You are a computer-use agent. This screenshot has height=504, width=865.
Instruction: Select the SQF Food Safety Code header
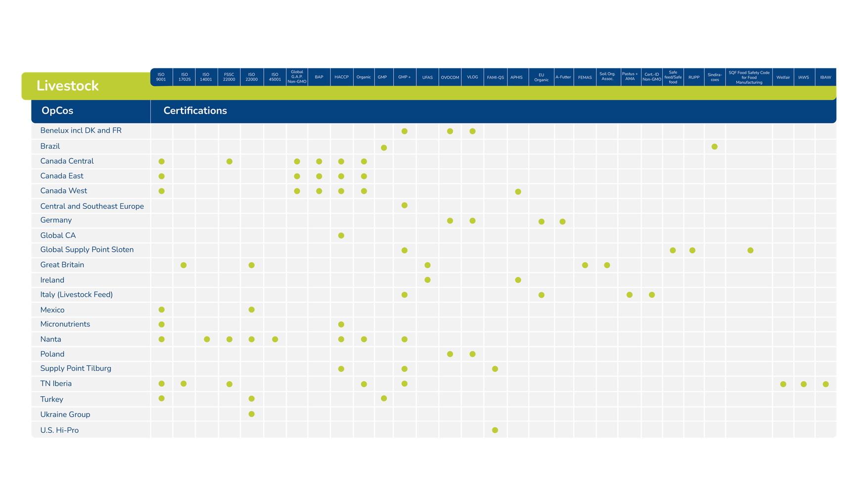click(749, 77)
